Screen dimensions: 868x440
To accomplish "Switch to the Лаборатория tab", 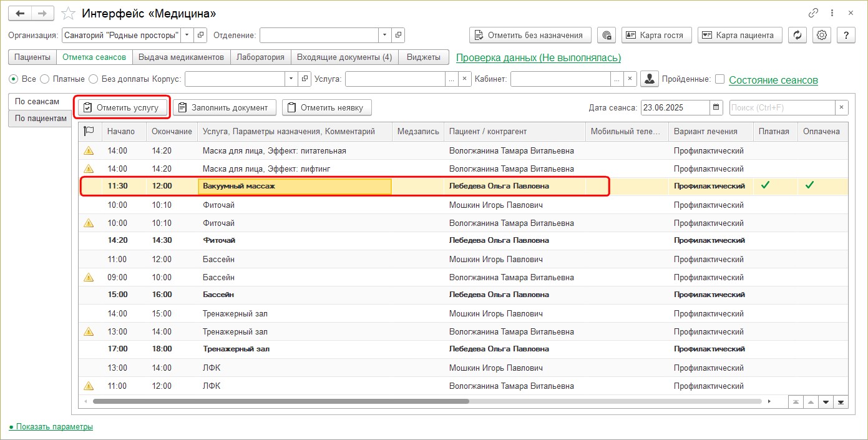I will coord(260,57).
